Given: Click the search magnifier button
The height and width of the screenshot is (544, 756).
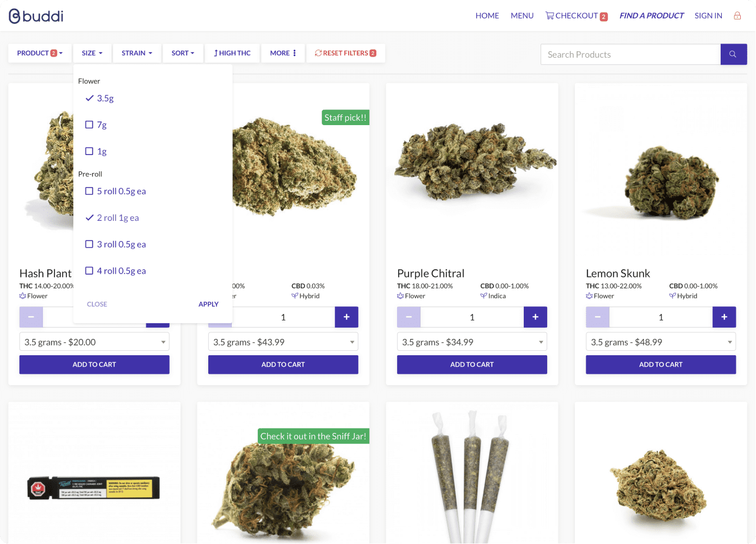Looking at the screenshot, I should point(733,54).
